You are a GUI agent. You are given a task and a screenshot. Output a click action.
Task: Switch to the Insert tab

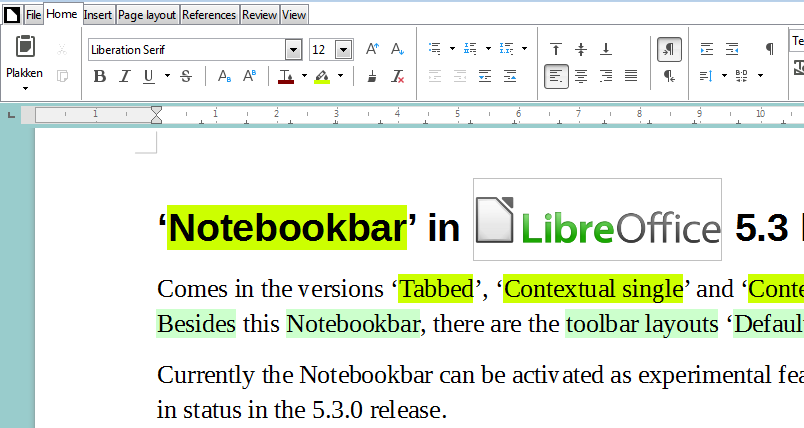(98, 15)
